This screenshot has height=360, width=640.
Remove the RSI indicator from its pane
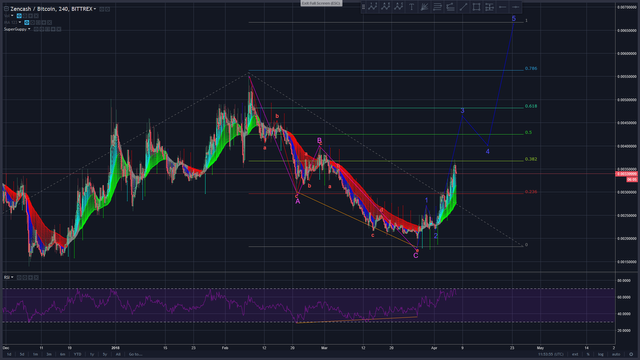point(36,277)
